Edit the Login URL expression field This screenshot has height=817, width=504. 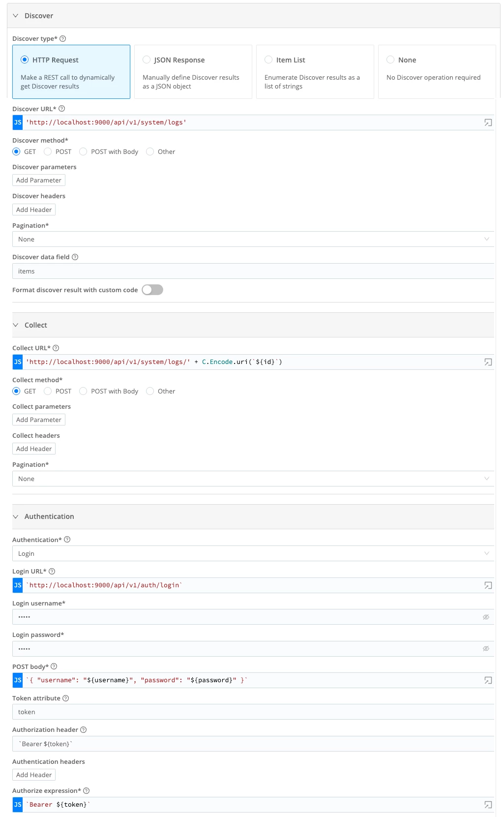pos(253,585)
